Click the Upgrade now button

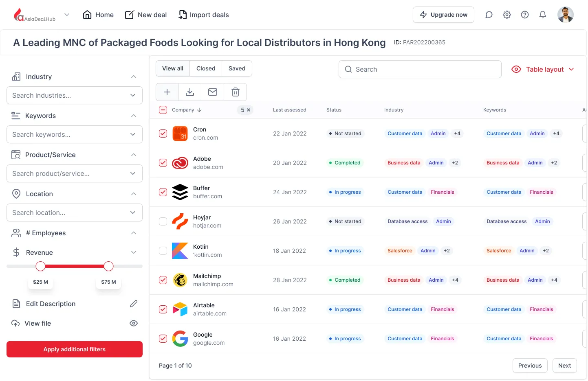[443, 15]
